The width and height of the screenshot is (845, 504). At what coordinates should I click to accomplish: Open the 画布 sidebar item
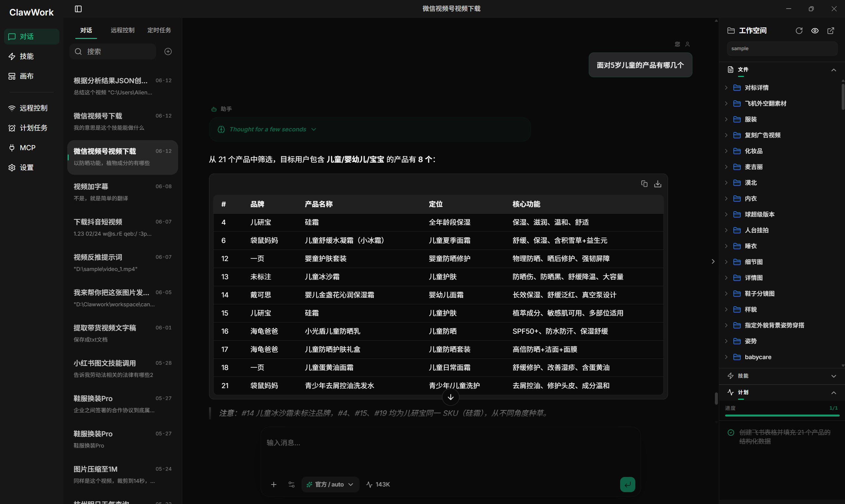32,76
